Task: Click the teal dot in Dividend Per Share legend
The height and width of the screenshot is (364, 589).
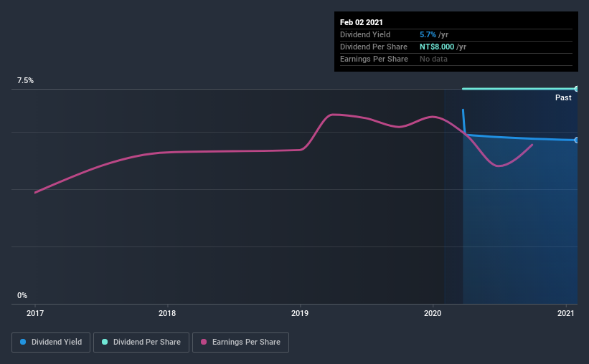Action: (105, 343)
